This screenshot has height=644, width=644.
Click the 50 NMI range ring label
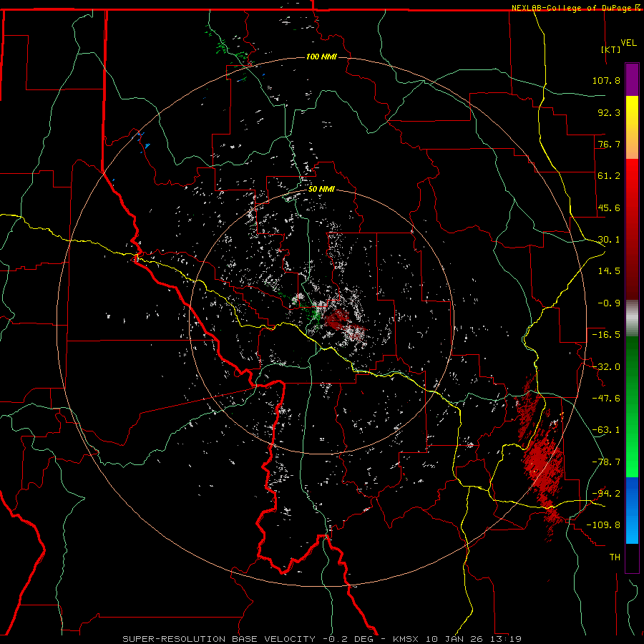(x=321, y=189)
